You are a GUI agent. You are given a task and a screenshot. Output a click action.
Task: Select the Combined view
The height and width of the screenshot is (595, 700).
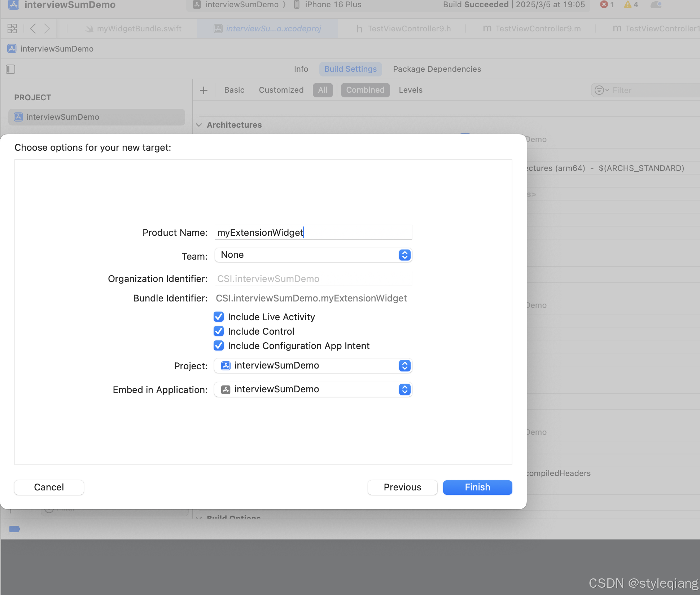365,90
